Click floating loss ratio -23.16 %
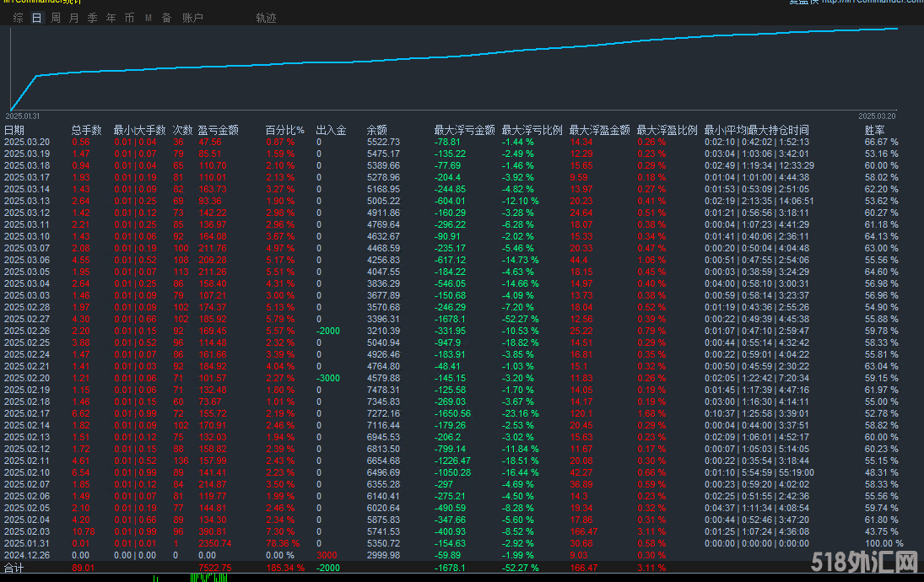This screenshot has width=924, height=582. point(520,413)
